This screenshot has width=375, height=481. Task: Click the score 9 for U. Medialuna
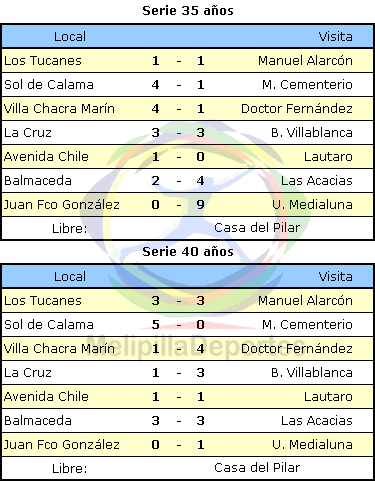pyautogui.click(x=200, y=205)
